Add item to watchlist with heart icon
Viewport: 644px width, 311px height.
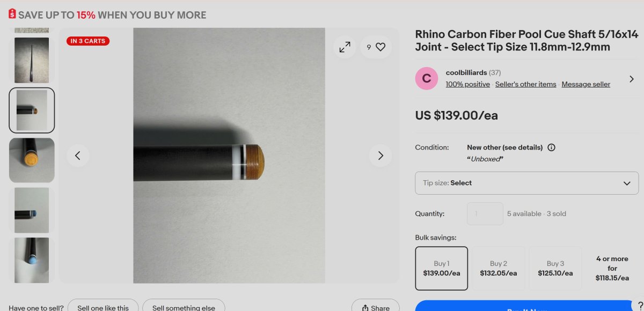pyautogui.click(x=376, y=47)
